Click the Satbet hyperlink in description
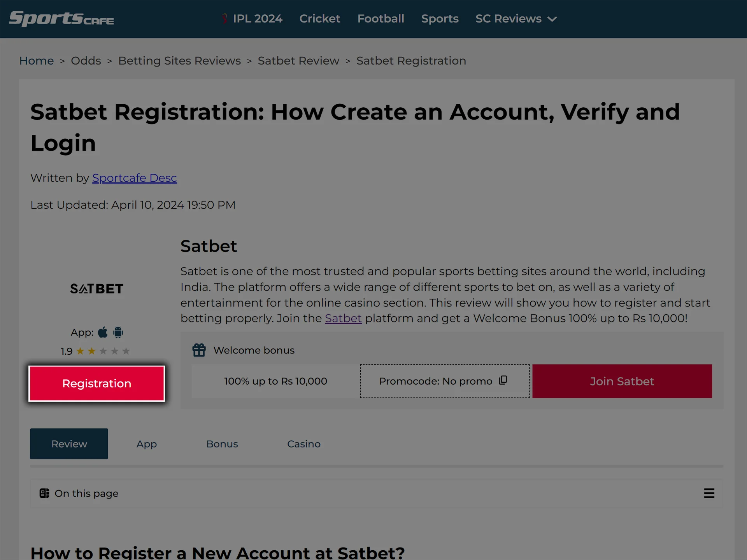Screen dimensions: 747x560 tap(343, 318)
